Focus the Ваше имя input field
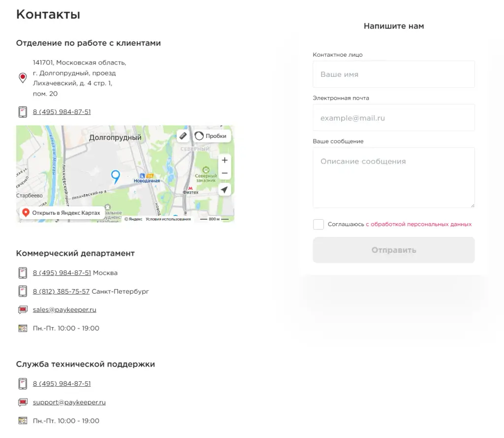Image resolution: width=504 pixels, height=438 pixels. pyautogui.click(x=394, y=74)
